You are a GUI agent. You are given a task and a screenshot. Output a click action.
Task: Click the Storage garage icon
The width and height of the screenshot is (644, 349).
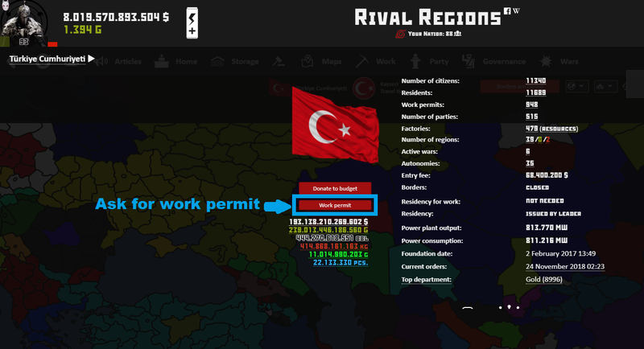tap(217, 61)
